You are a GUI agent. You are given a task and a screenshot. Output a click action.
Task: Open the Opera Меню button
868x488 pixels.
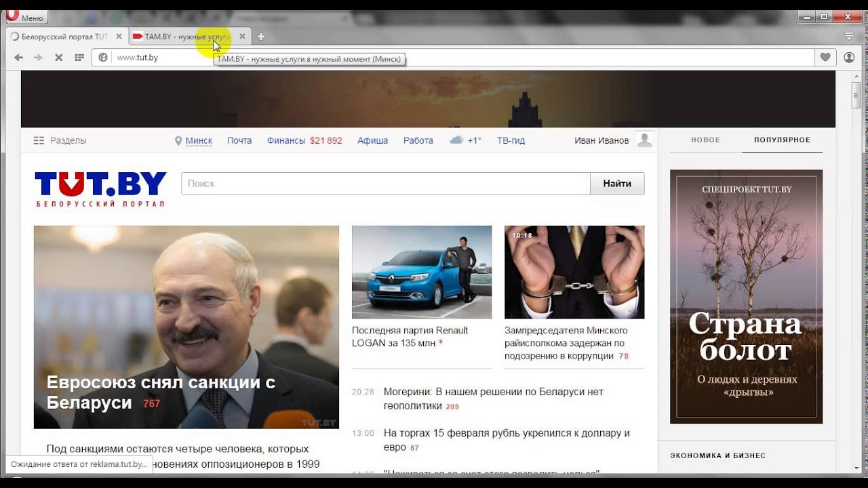pos(25,18)
